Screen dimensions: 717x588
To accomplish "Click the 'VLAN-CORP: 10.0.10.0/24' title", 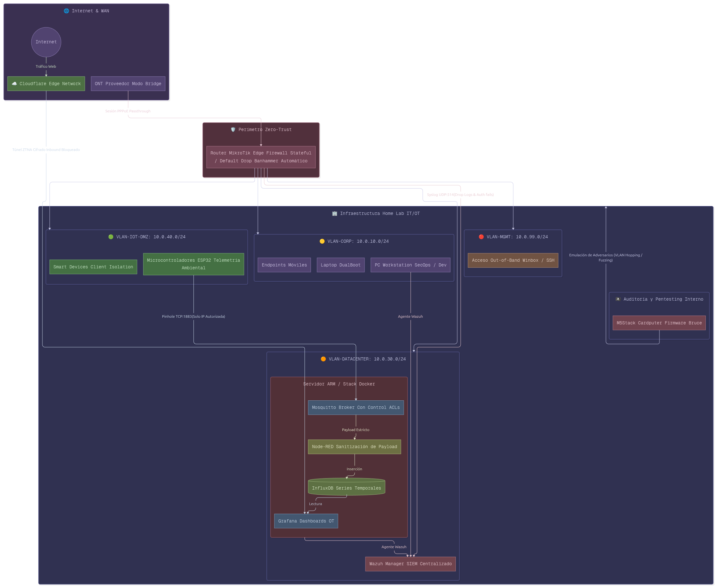I will click(x=358, y=241).
